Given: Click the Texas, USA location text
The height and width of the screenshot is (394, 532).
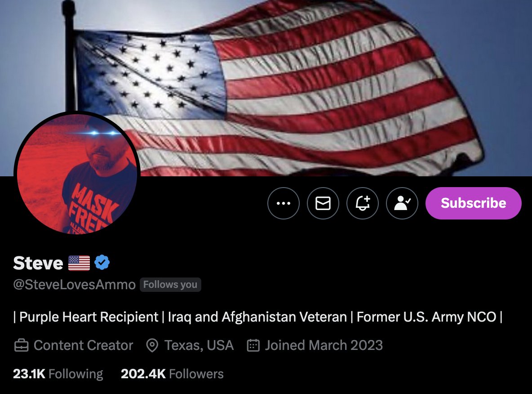Looking at the screenshot, I should click(x=199, y=345).
